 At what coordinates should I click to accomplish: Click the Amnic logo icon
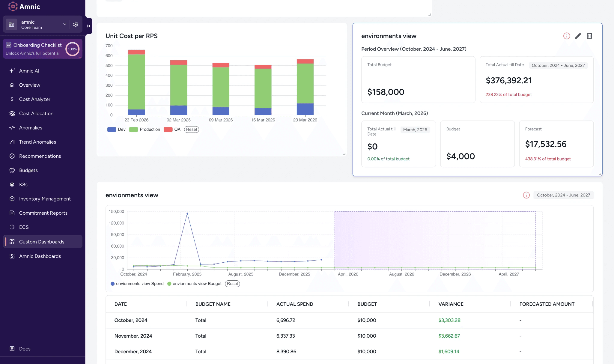click(x=13, y=6)
